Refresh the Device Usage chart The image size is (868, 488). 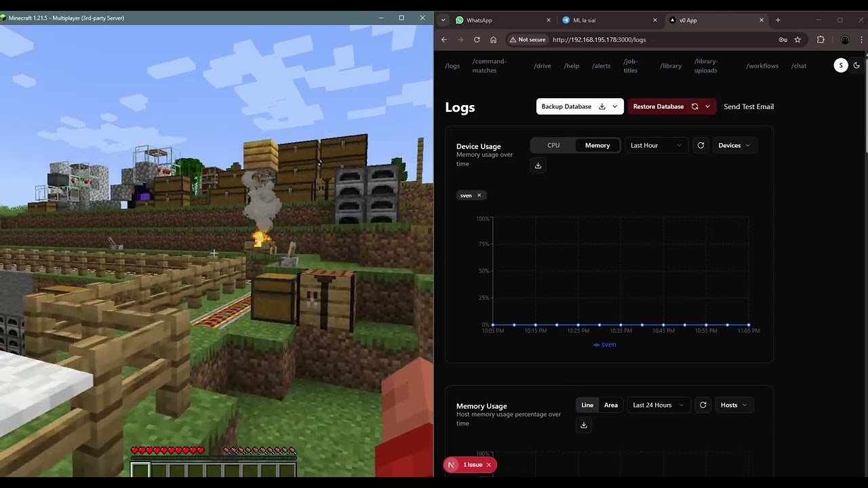(701, 146)
